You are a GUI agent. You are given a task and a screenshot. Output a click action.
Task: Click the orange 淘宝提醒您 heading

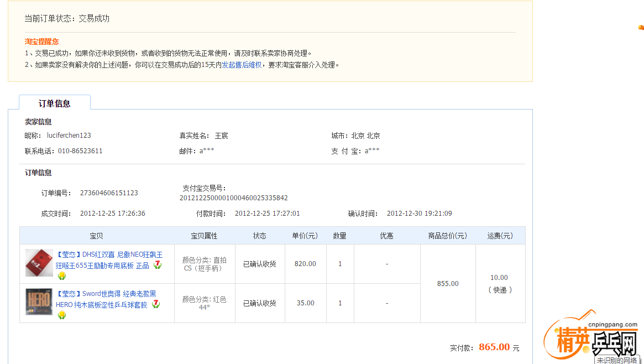[x=41, y=41]
